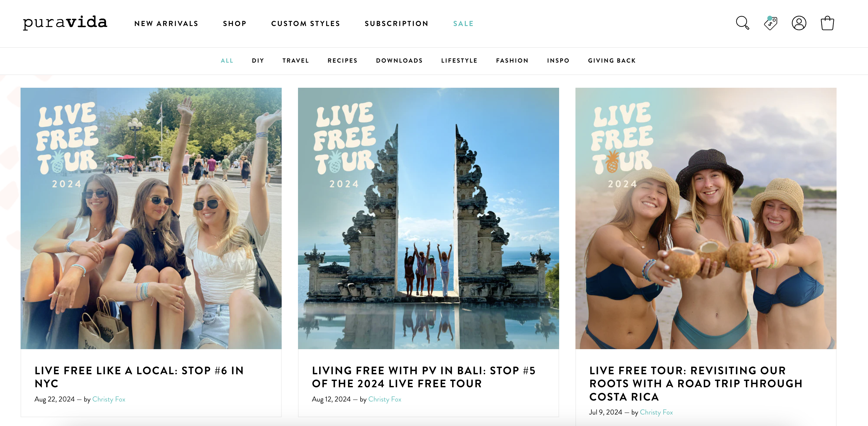Switch to the DIY blog category

point(258,61)
